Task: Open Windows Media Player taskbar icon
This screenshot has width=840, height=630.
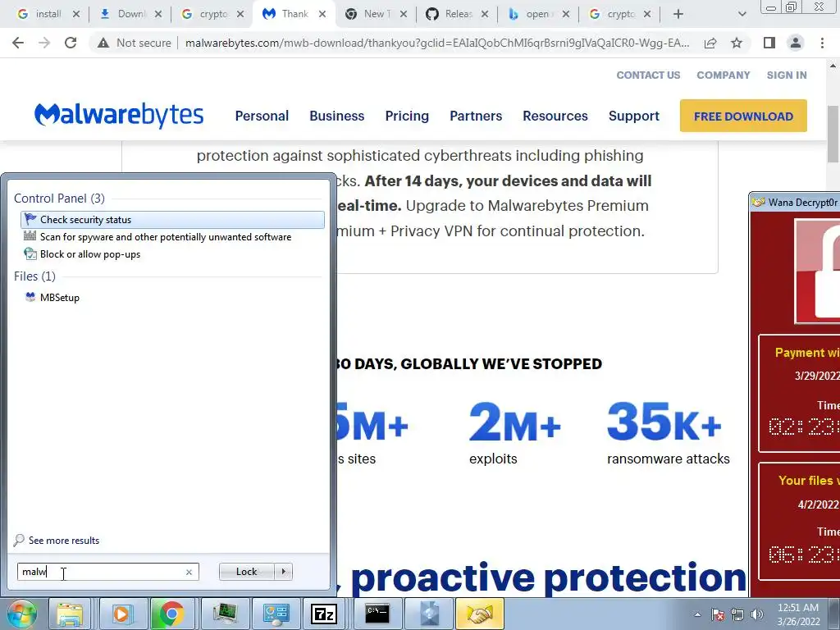Action: [x=121, y=614]
